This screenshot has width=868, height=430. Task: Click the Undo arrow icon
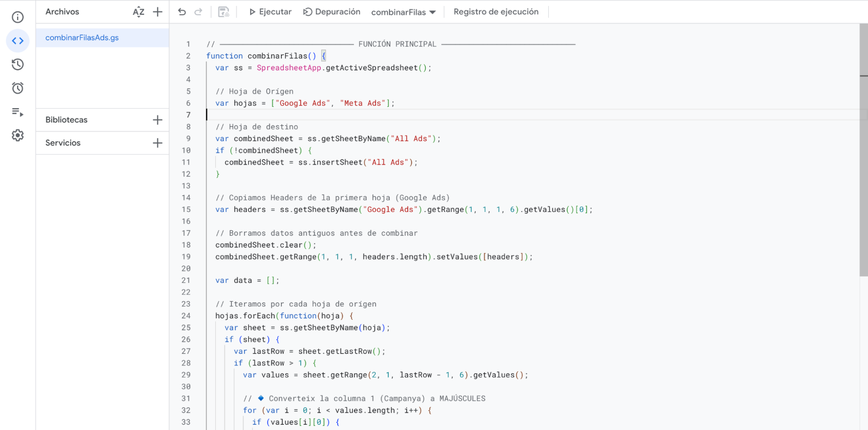coord(182,12)
